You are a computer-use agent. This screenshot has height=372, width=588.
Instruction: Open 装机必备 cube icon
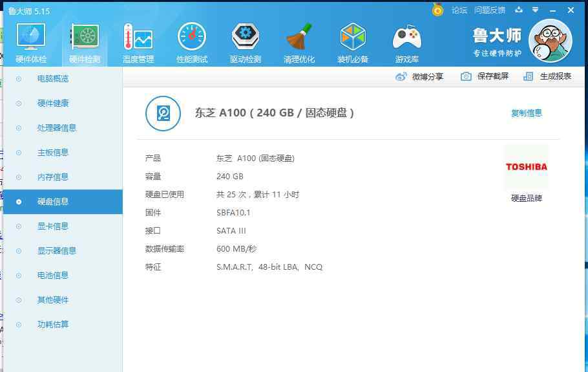point(353,36)
